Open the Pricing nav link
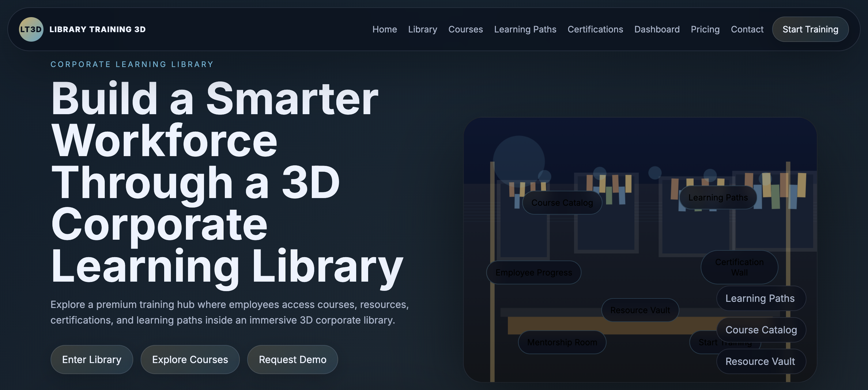Screen dimensions: 868x390 coord(705,29)
